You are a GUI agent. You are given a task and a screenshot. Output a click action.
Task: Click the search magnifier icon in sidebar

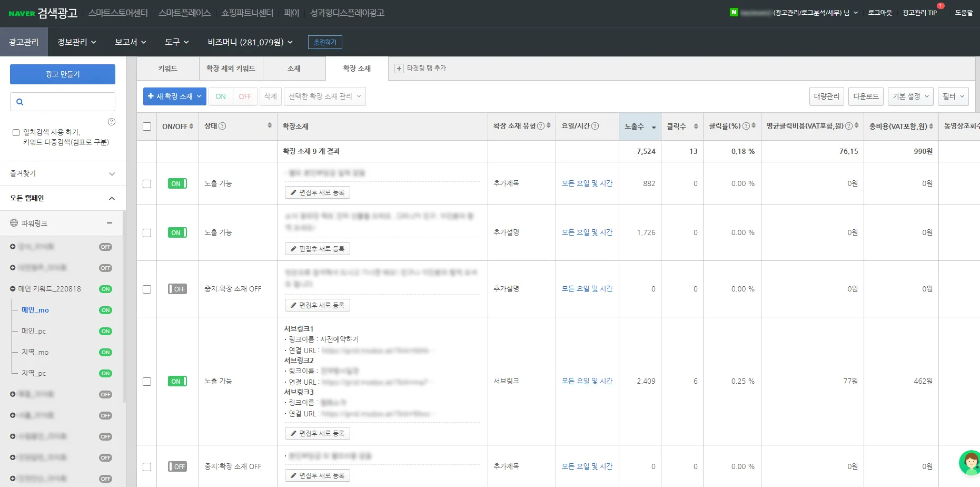pos(20,102)
